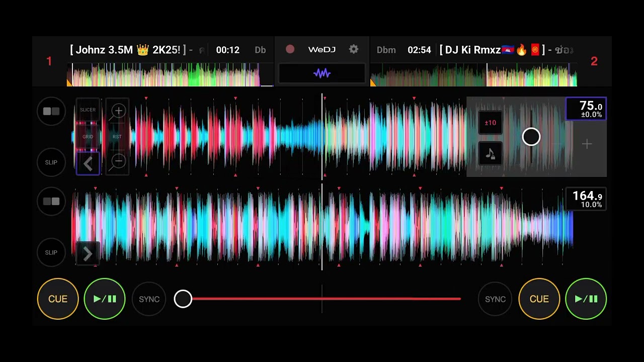Select deck number 1 label
Viewport: 644px width, 362px height.
49,61
